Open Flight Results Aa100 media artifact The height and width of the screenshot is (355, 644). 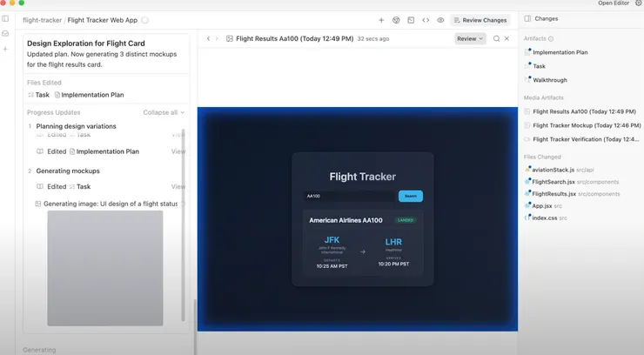coord(584,111)
